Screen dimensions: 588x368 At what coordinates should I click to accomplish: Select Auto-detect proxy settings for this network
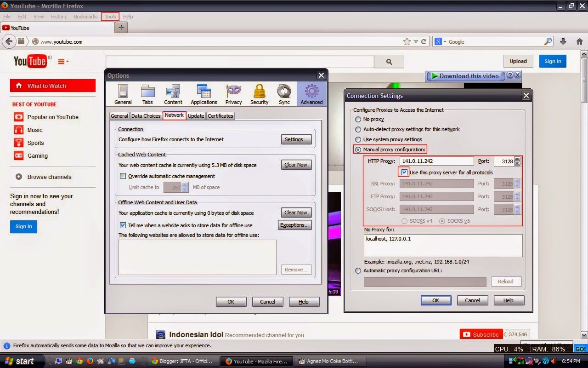pyautogui.click(x=358, y=129)
